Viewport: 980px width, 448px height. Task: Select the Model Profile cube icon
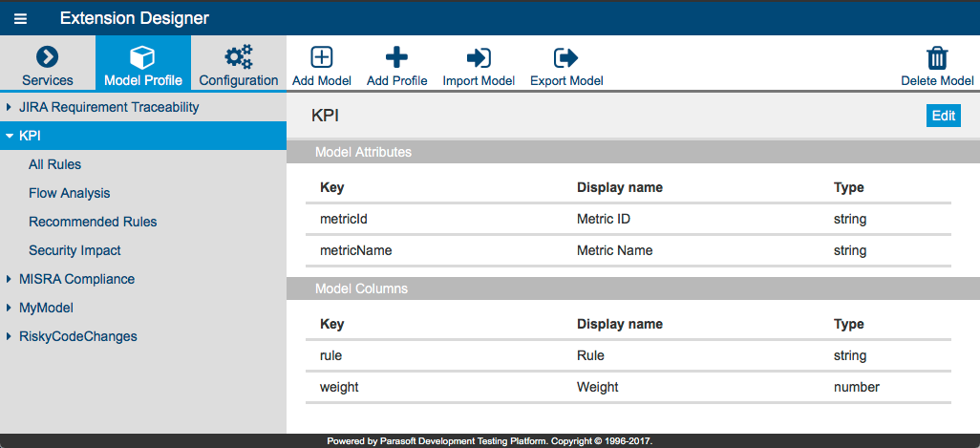142,57
